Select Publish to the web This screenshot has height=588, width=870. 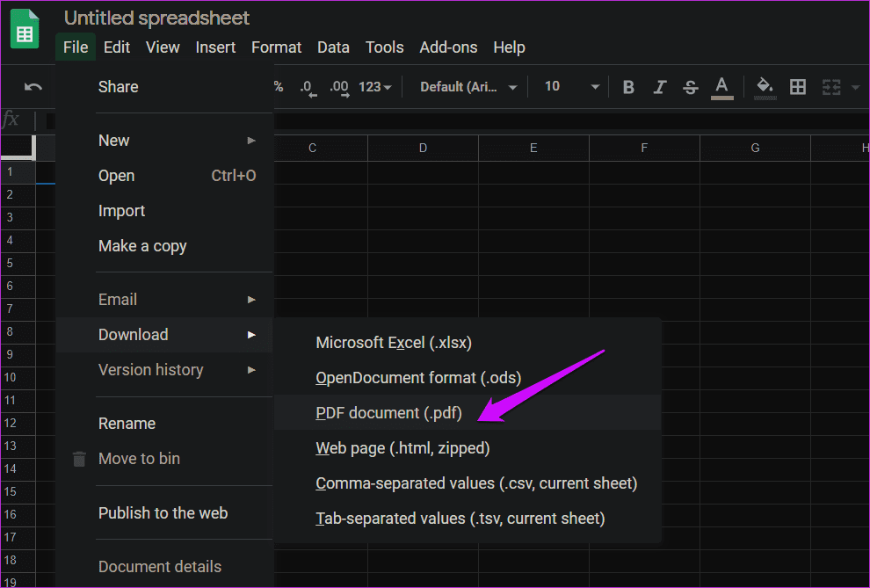coord(164,513)
